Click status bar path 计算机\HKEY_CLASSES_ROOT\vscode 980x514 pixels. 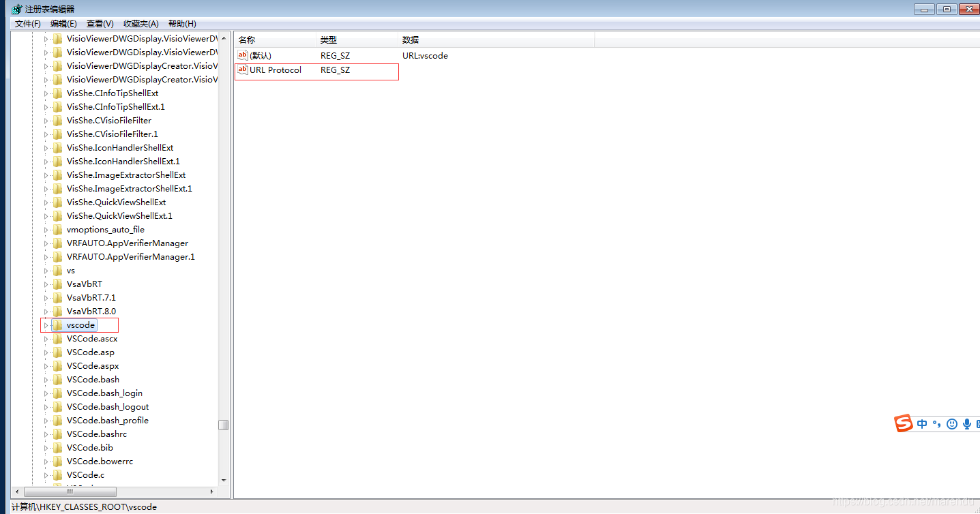click(x=84, y=507)
